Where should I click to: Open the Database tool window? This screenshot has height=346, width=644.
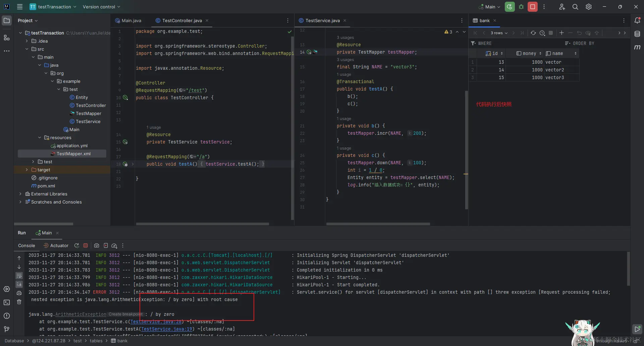click(637, 34)
